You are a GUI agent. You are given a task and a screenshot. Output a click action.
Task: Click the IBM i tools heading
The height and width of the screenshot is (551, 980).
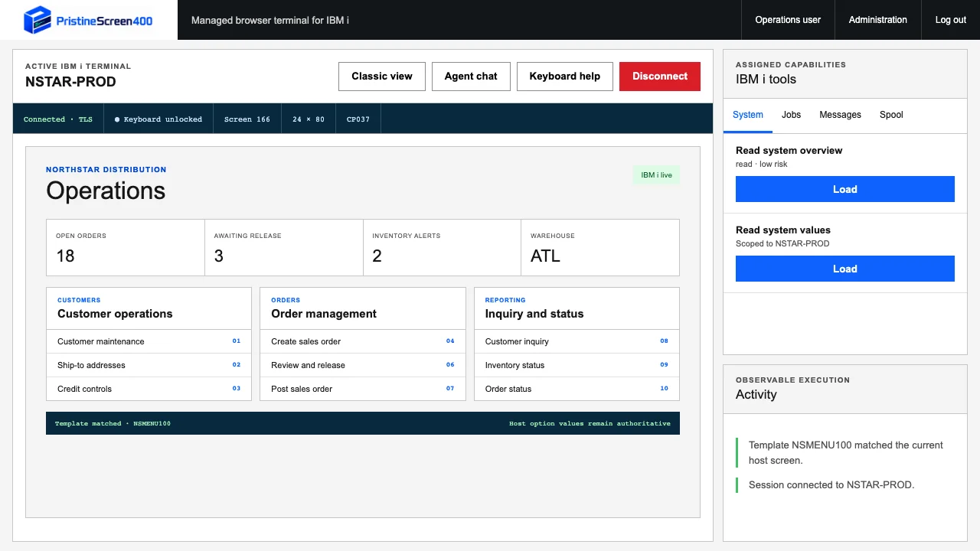[766, 80]
